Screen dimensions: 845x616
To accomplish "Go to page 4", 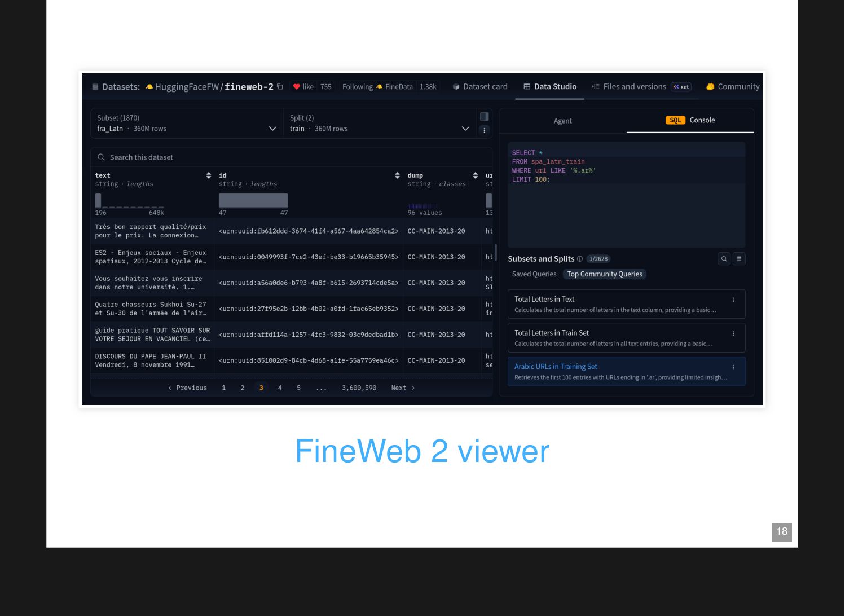I will 280,388.
